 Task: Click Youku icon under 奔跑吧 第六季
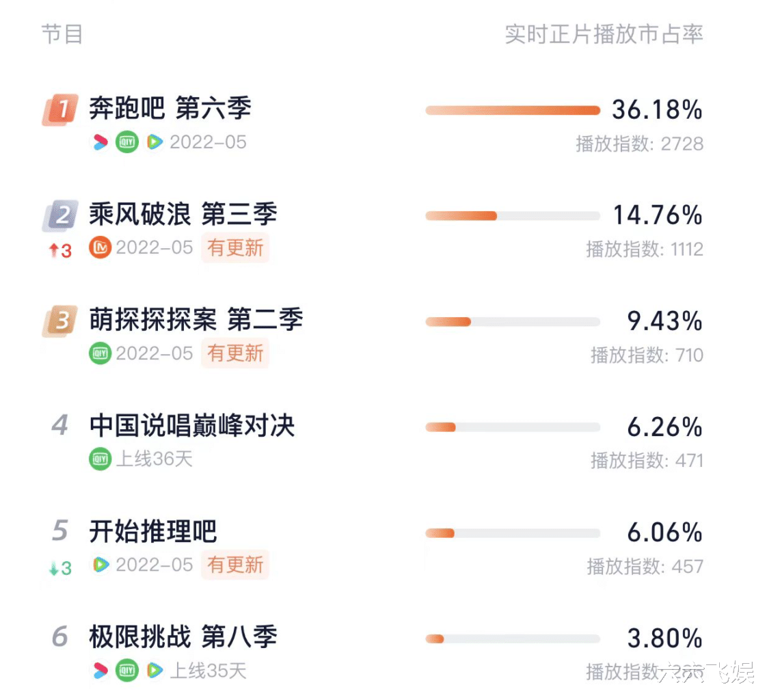click(x=100, y=142)
